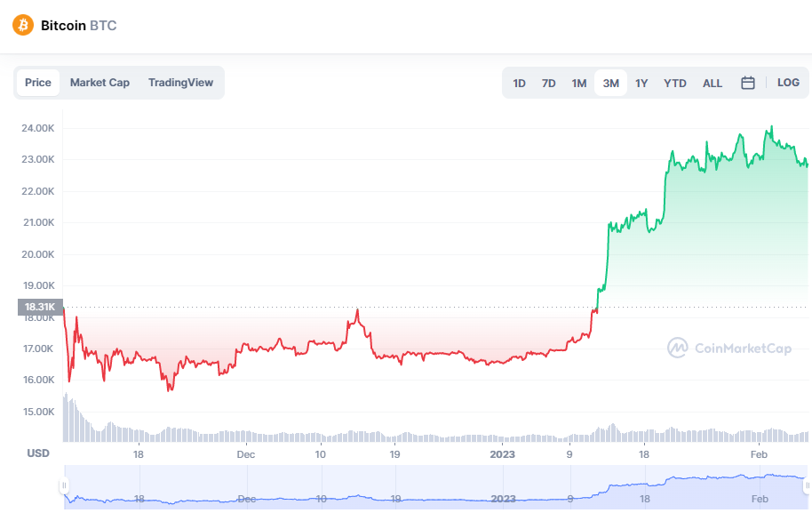Open the TradingView tab

[180, 83]
